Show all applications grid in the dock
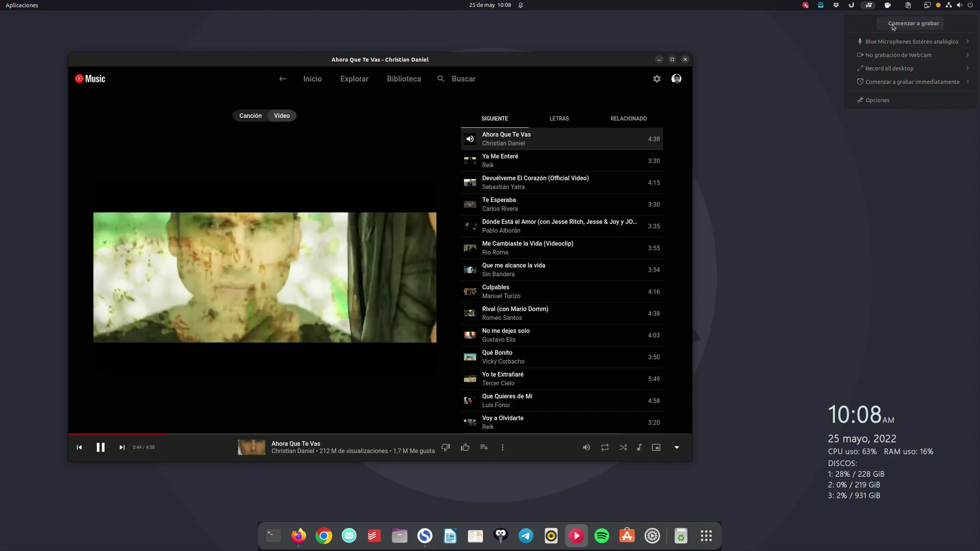This screenshot has height=551, width=980. point(706,536)
